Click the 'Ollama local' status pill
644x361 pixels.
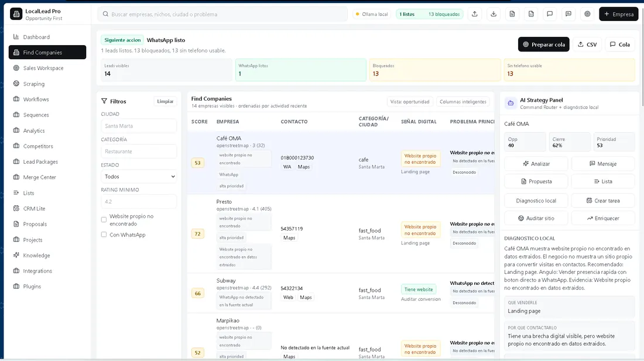372,14
